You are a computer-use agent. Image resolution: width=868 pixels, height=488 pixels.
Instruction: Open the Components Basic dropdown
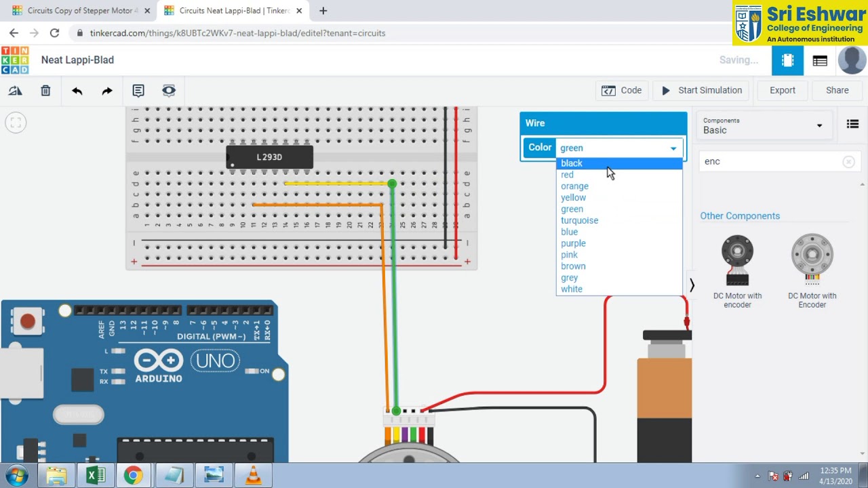tap(763, 125)
